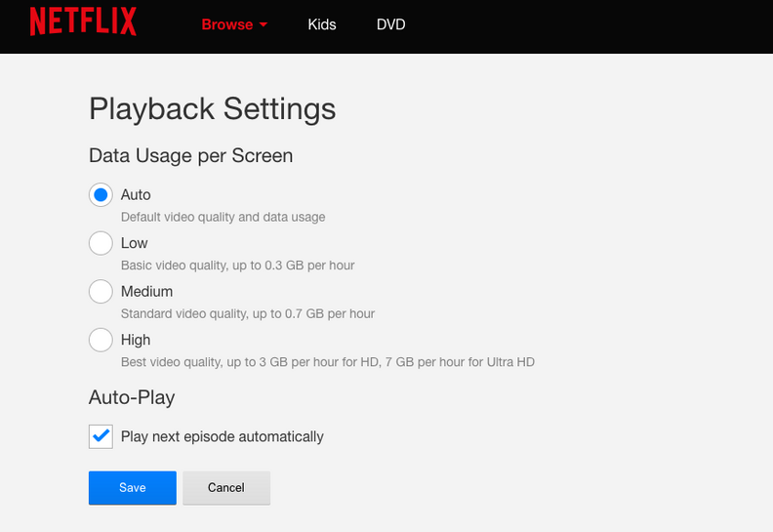Uncheck the Play next episode automatically checkbox
Screen dimensions: 773x532
tap(101, 436)
